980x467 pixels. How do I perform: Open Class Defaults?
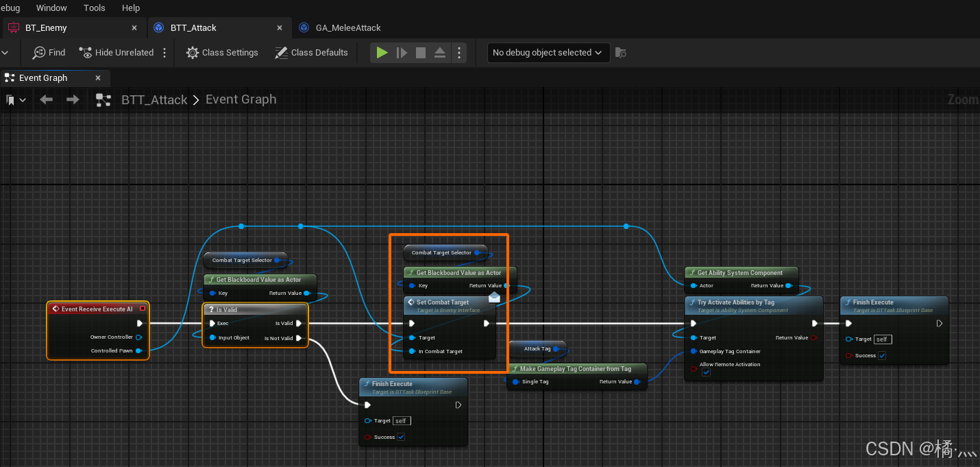coord(311,53)
